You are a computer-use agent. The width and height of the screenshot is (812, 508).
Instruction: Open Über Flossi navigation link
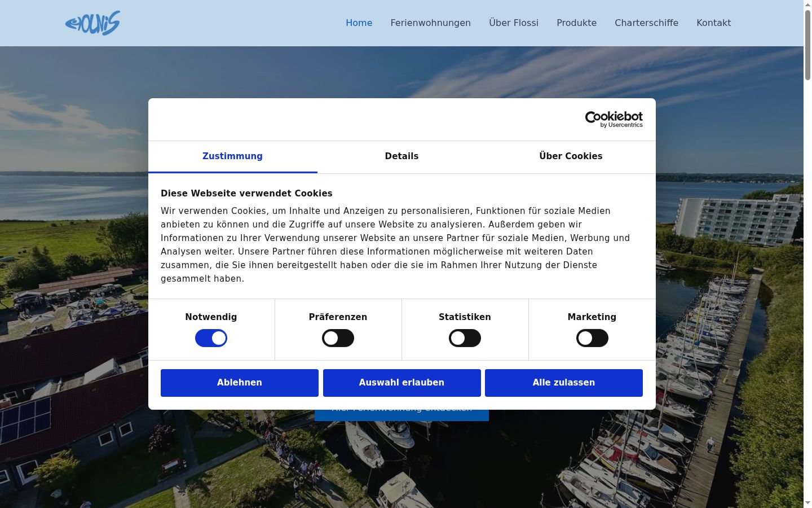click(514, 23)
